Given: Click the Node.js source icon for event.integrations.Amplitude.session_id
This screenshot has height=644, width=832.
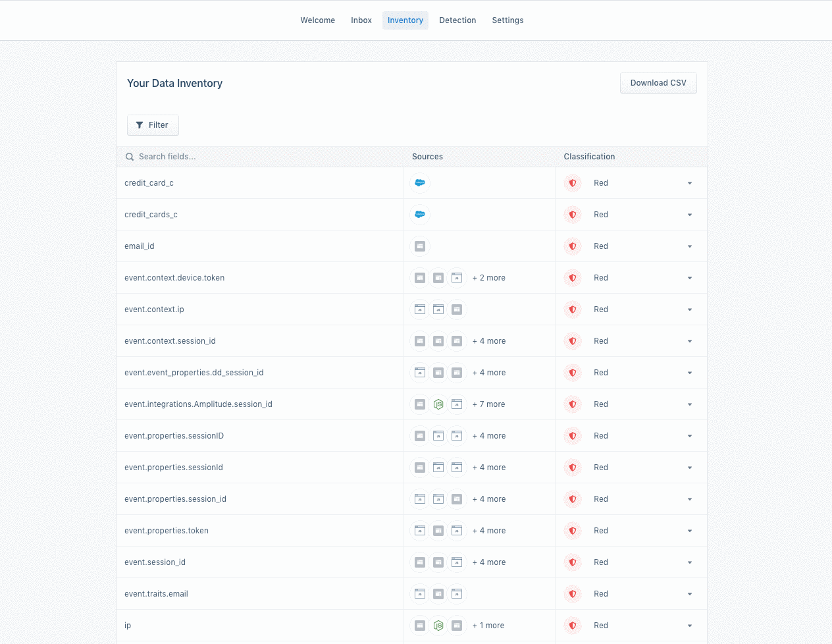Looking at the screenshot, I should [438, 404].
